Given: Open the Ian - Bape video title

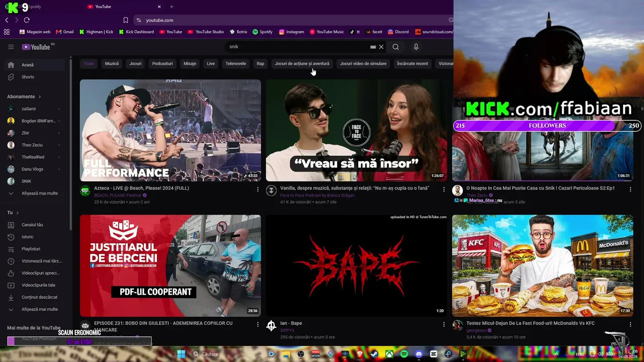Looking at the screenshot, I should tap(291, 323).
